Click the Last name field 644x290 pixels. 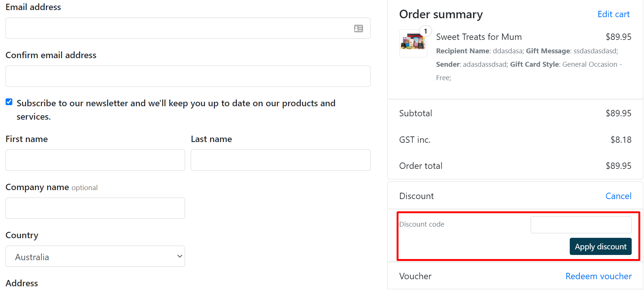click(280, 160)
